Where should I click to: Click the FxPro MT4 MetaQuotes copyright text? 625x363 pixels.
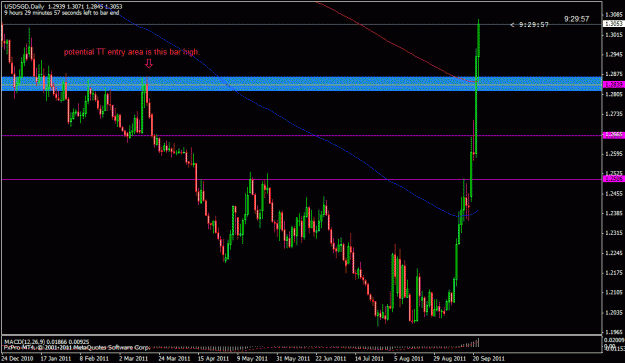point(77,347)
